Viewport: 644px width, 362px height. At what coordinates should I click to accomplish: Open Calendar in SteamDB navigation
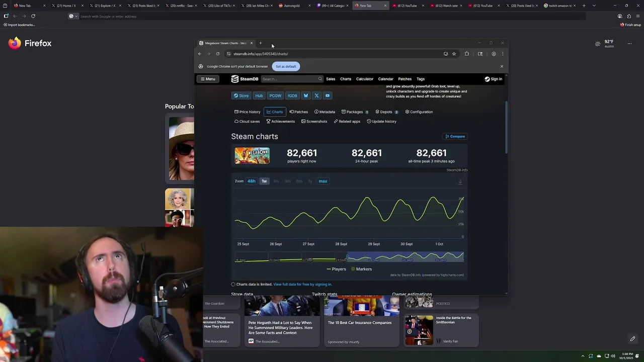[385, 79]
